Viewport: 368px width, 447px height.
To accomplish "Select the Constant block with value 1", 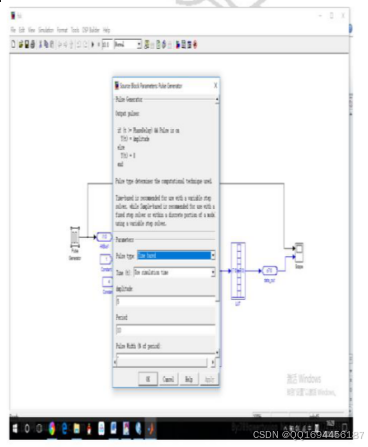I will tap(106, 259).
